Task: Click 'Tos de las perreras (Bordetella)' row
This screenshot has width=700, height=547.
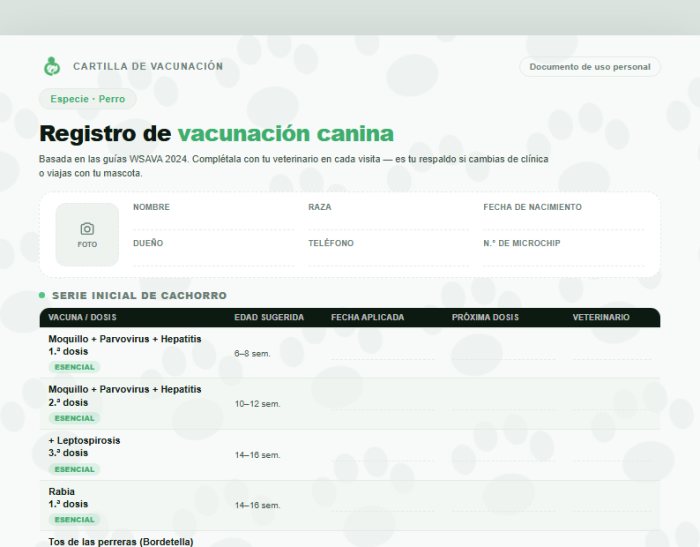Action: (x=350, y=539)
